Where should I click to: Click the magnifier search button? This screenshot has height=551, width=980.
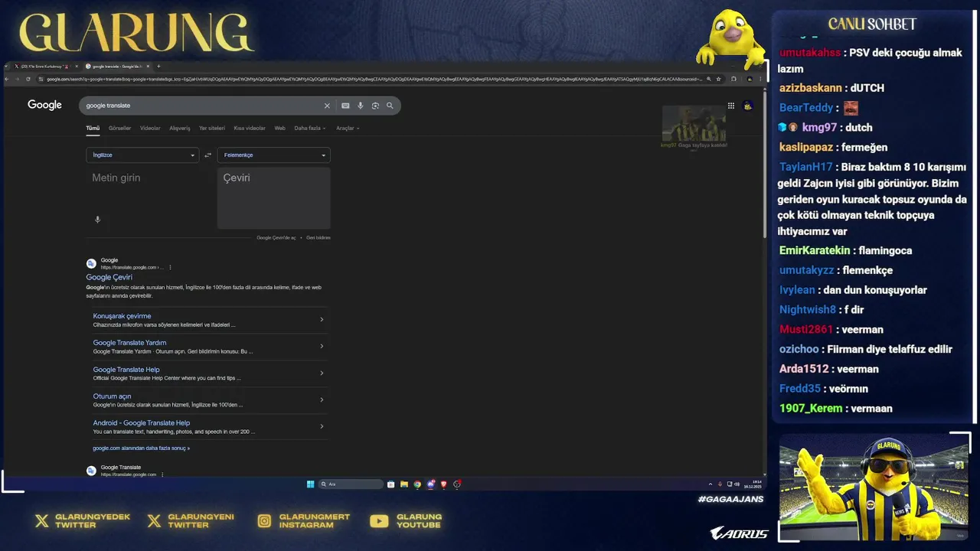[390, 106]
